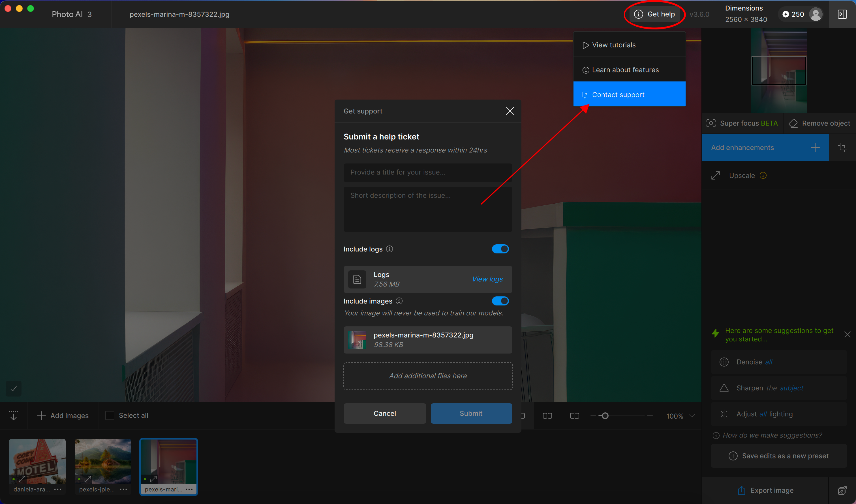Open the View logs link
Screen dimensions: 856x504
(487, 279)
